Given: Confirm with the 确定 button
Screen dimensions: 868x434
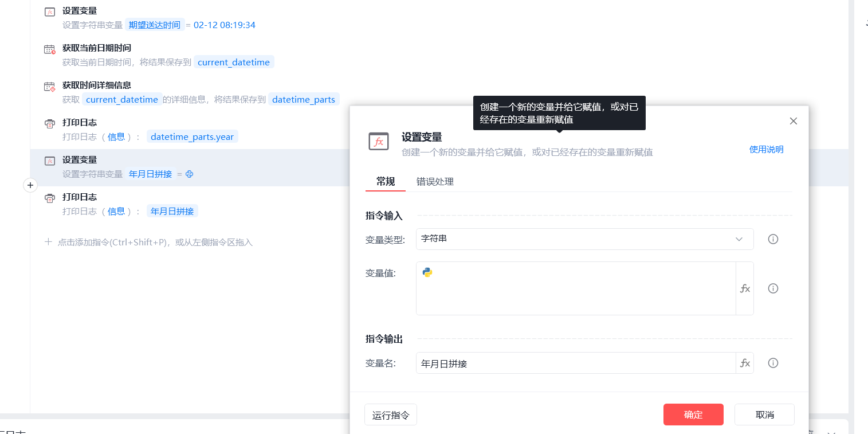Looking at the screenshot, I should pos(693,415).
